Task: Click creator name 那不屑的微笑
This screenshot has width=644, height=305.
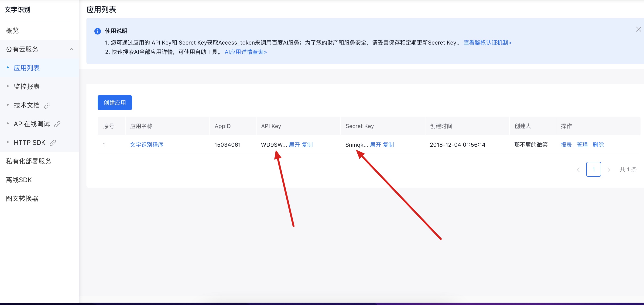Action: tap(531, 145)
